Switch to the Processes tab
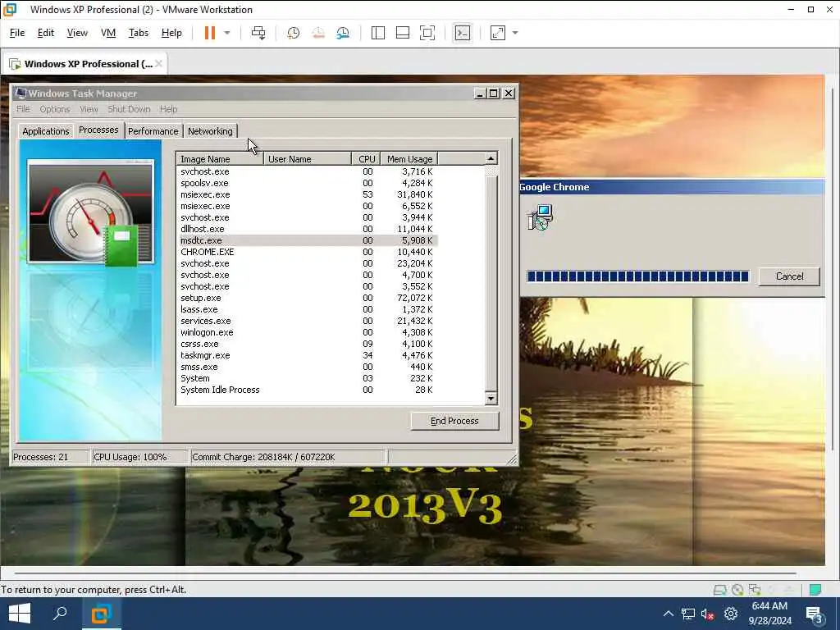 pos(98,130)
